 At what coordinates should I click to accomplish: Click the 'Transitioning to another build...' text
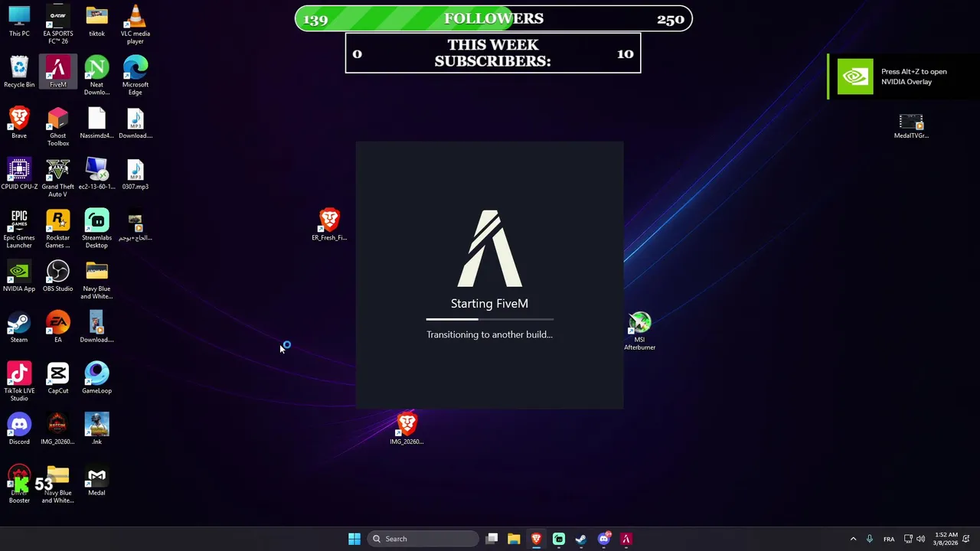tap(489, 334)
